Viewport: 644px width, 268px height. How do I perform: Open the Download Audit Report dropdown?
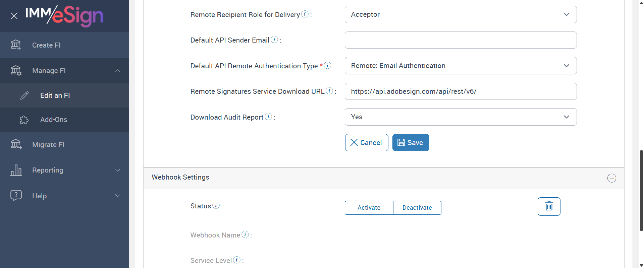461,117
